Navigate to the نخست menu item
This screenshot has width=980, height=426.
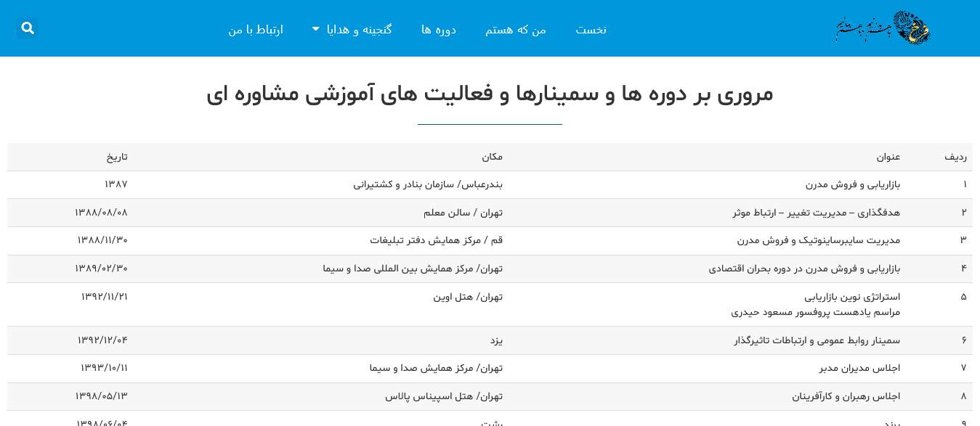click(591, 30)
